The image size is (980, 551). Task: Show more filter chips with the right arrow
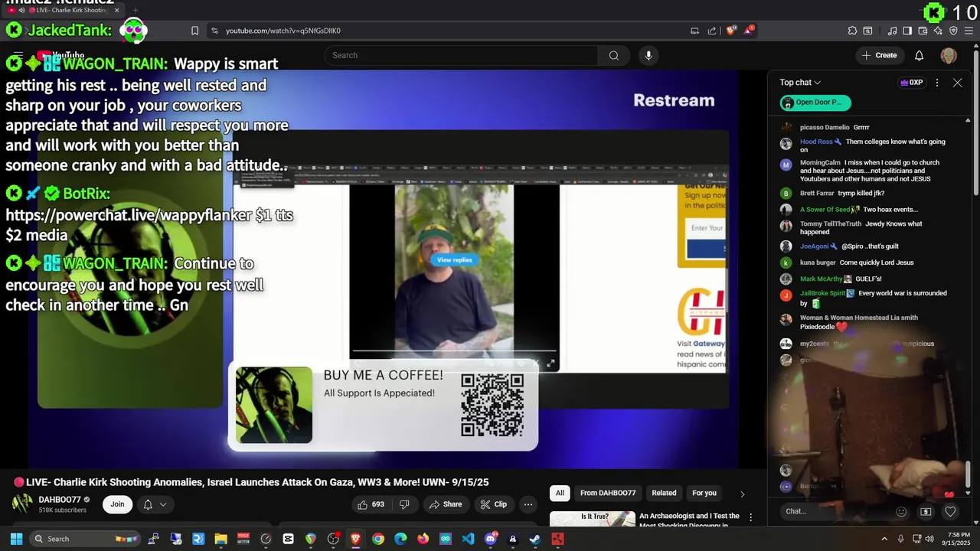(742, 494)
